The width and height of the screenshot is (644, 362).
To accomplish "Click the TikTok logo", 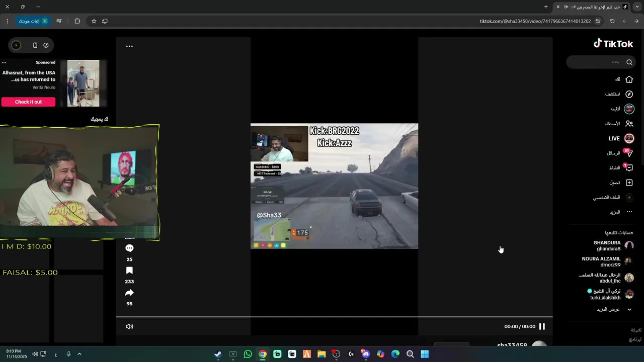I will coord(613,44).
